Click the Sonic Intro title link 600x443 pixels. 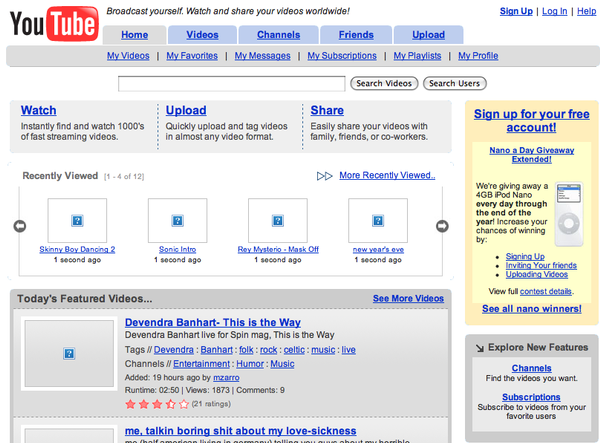178,249
